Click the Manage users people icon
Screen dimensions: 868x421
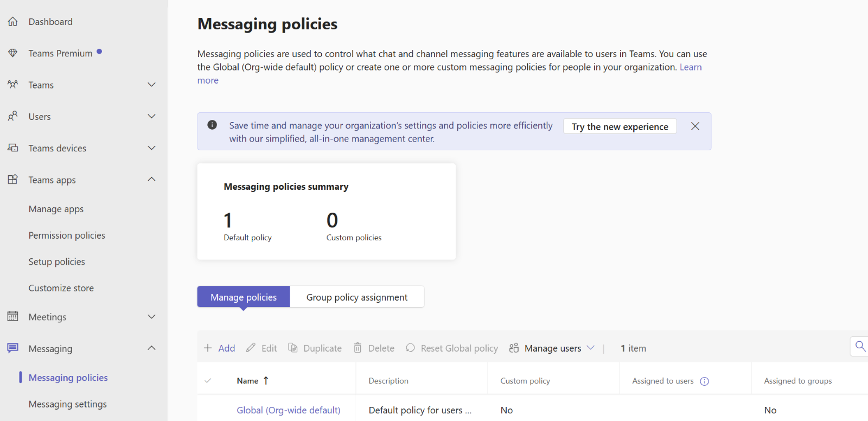tap(514, 348)
